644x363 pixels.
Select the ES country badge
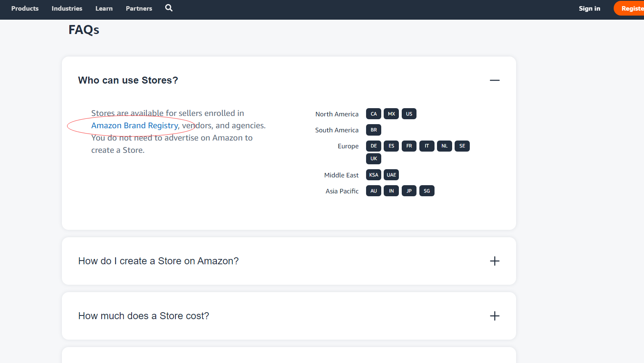[391, 146]
